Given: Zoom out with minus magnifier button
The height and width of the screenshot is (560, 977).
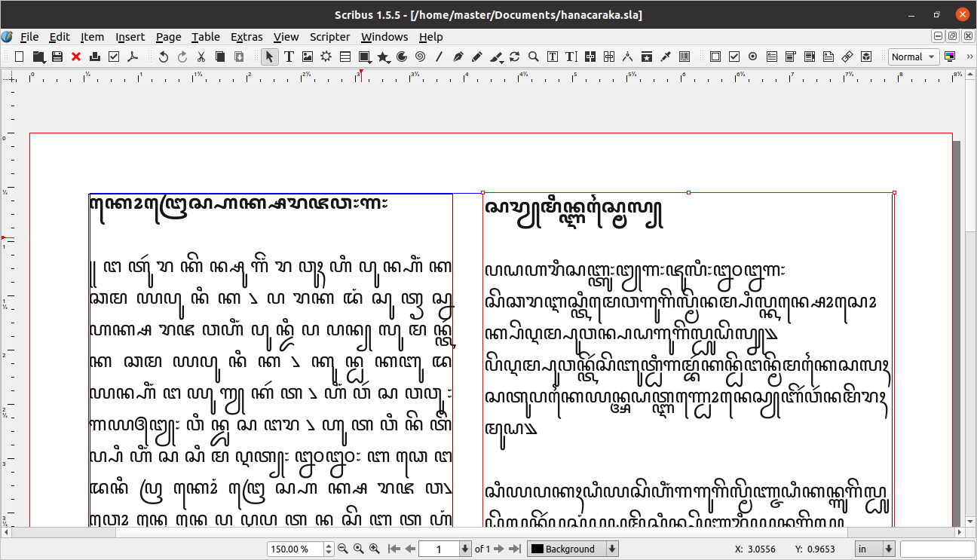Looking at the screenshot, I should coord(342,549).
